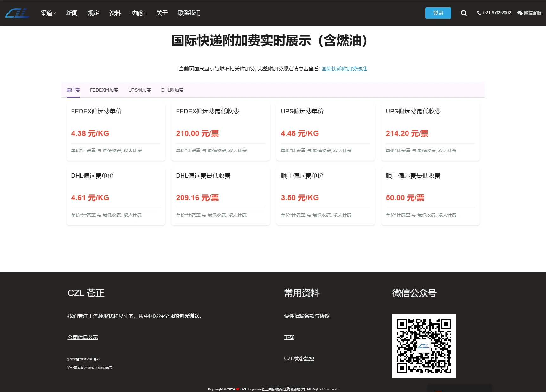Click the 常用资料 footer heading
This screenshot has height=392, width=546.
tap(302, 293)
